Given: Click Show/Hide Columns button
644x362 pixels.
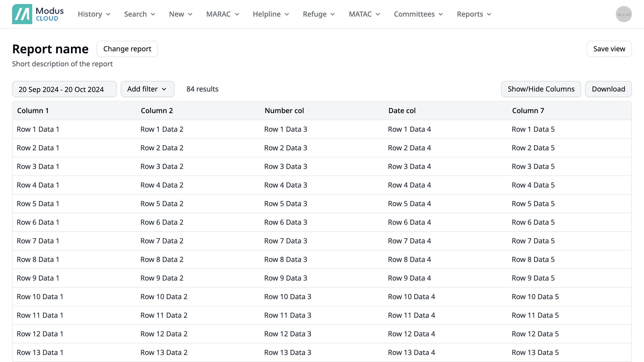Looking at the screenshot, I should tap(541, 89).
